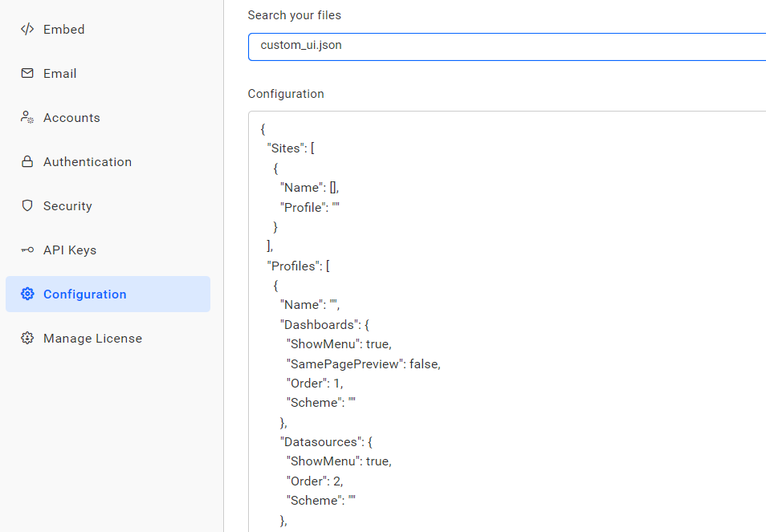The width and height of the screenshot is (766, 532).
Task: Open the Email settings
Action: [60, 73]
